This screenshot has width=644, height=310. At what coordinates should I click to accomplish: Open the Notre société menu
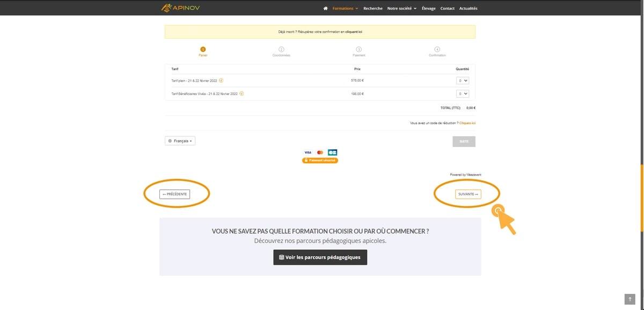(x=401, y=9)
